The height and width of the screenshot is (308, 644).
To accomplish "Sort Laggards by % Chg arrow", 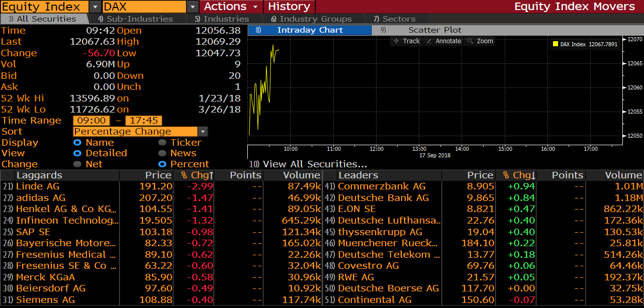I will pyautogui.click(x=211, y=175).
